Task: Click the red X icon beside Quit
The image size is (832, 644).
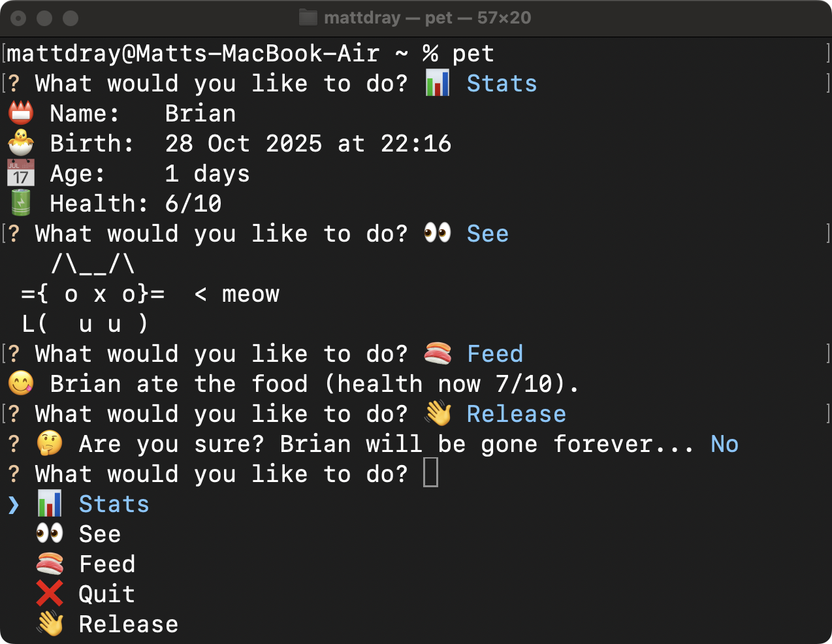Action: pos(50,594)
